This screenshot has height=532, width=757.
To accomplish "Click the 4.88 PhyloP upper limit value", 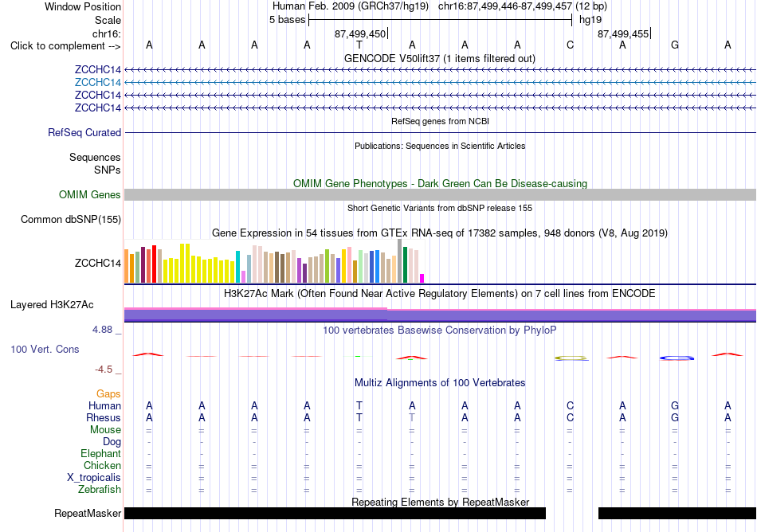I will pyautogui.click(x=102, y=330).
